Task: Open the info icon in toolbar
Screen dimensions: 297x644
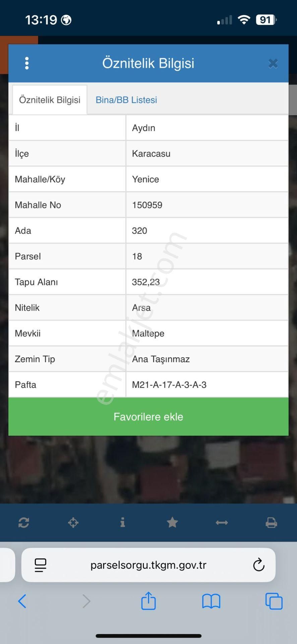Action: click(x=123, y=522)
